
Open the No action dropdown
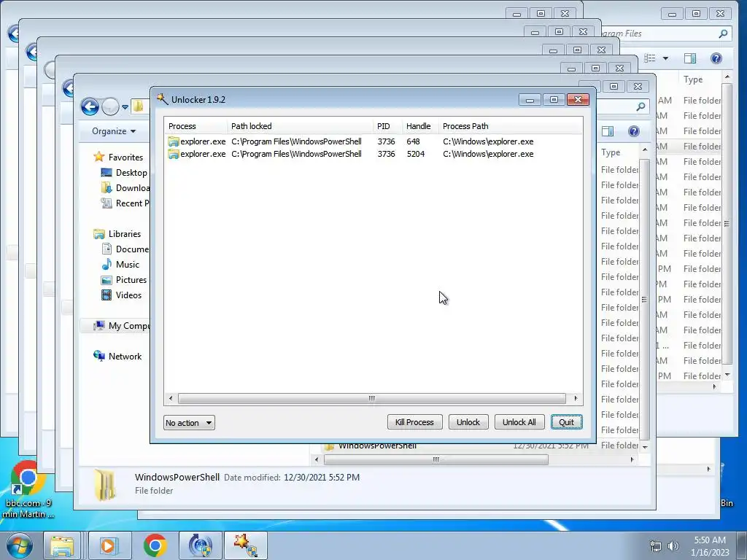tap(189, 422)
